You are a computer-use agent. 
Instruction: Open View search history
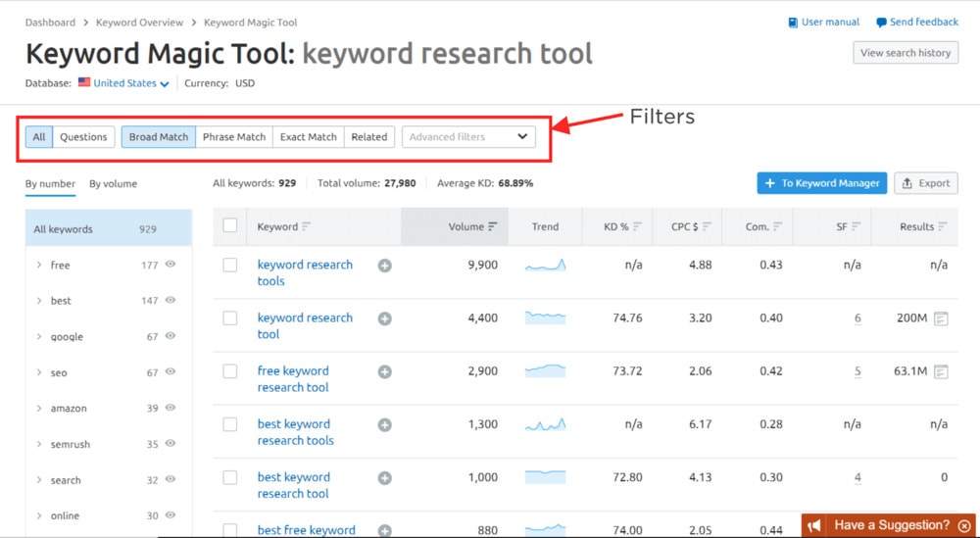[906, 53]
